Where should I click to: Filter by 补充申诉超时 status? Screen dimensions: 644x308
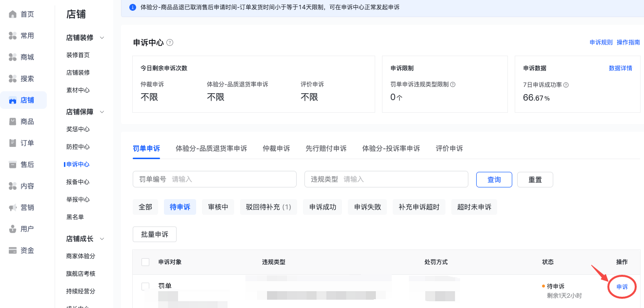point(419,207)
